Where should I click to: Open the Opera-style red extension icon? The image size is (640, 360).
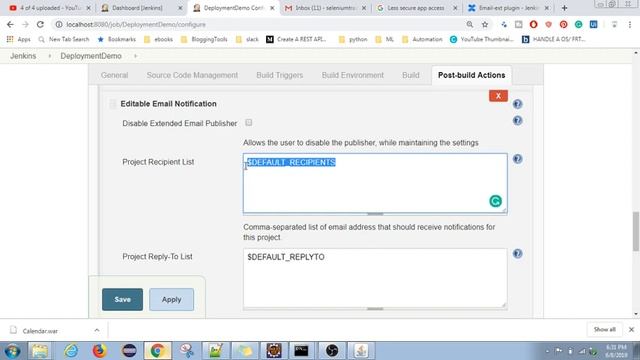pos(533,24)
